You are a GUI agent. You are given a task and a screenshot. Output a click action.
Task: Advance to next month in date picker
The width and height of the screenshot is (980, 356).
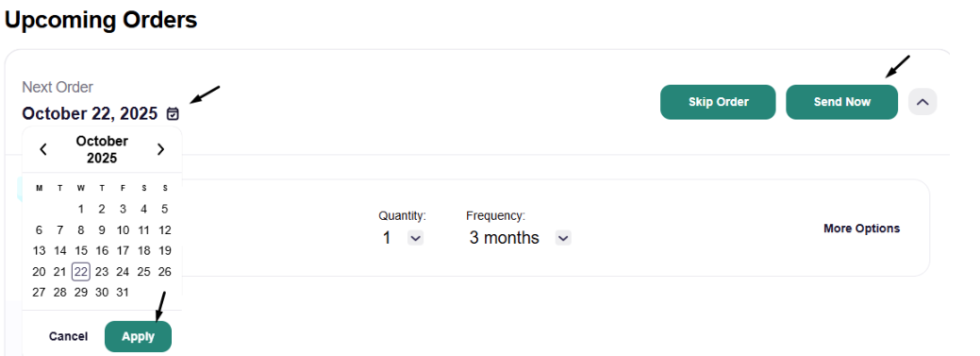[x=160, y=149]
